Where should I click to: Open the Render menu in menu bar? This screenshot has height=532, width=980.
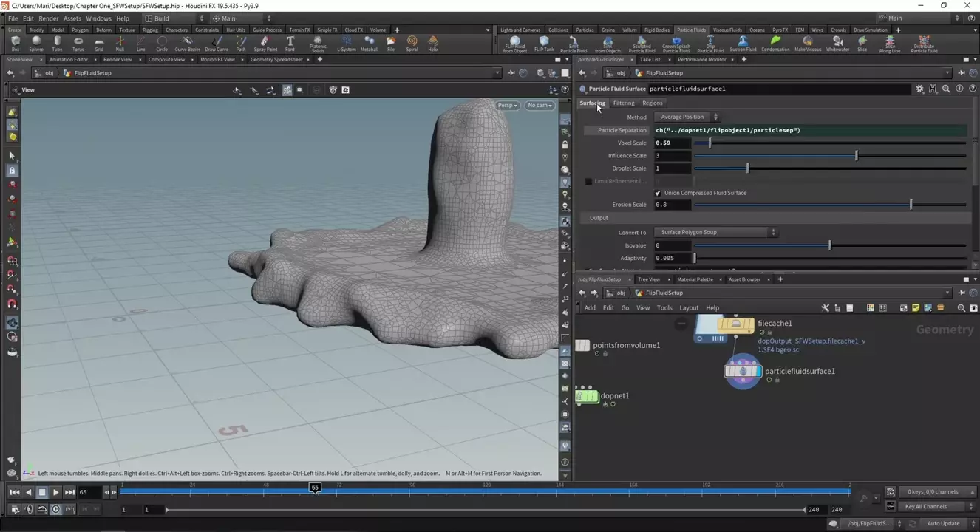click(x=48, y=18)
